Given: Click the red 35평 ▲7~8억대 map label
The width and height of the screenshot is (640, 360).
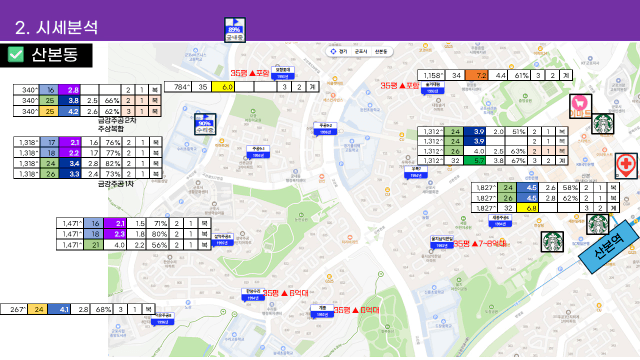Looking at the screenshot, I should [x=480, y=243].
